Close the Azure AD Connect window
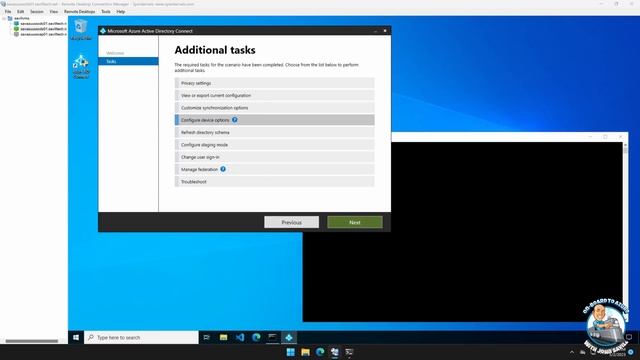Screen dimensions: 640x360 tap(385, 31)
